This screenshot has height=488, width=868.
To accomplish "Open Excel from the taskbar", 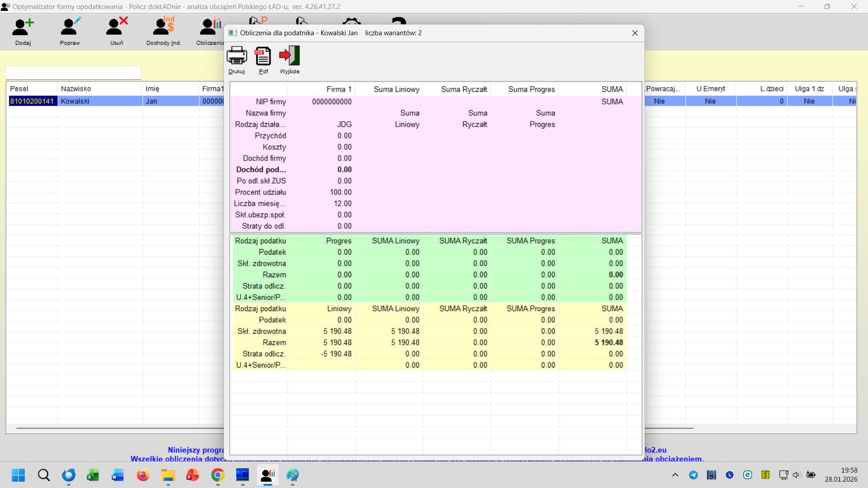I will pos(93,475).
